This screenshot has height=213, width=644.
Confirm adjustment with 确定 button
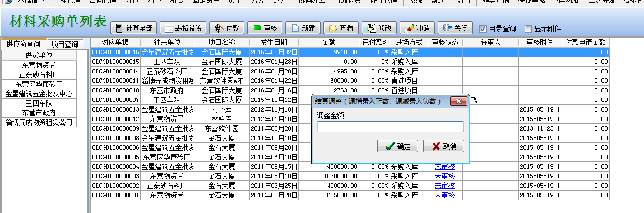click(397, 146)
